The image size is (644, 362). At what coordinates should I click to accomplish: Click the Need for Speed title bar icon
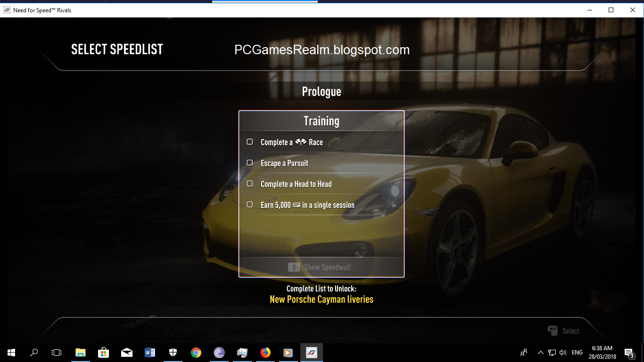[x=7, y=10]
